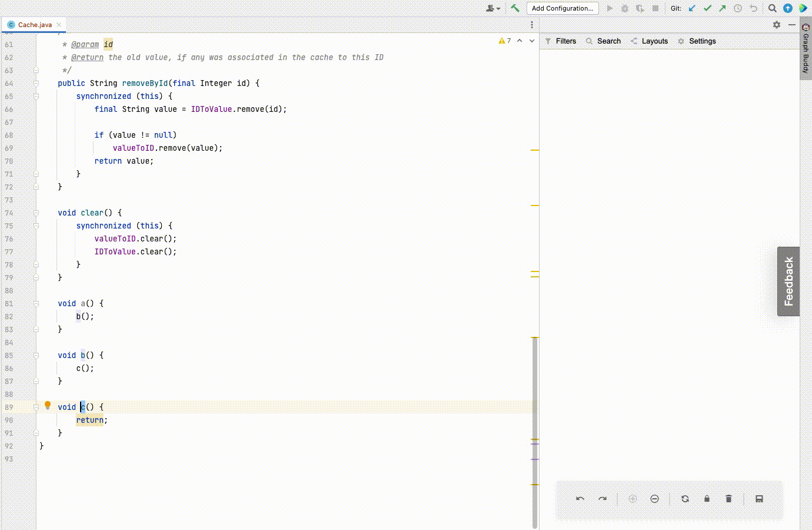Close the Cache.java tab
This screenshot has height=530, width=812.
(59, 25)
